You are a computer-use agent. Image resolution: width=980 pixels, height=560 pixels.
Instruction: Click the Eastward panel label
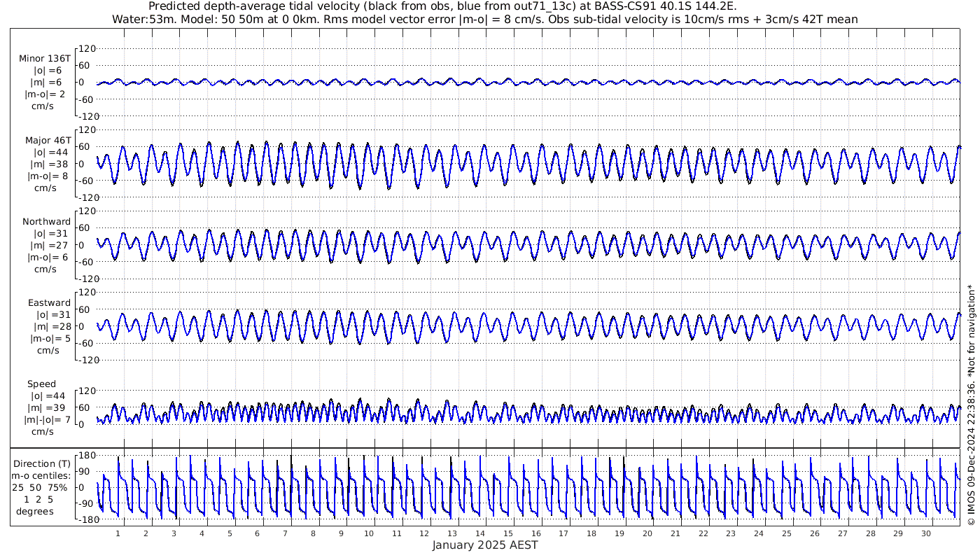48,303
